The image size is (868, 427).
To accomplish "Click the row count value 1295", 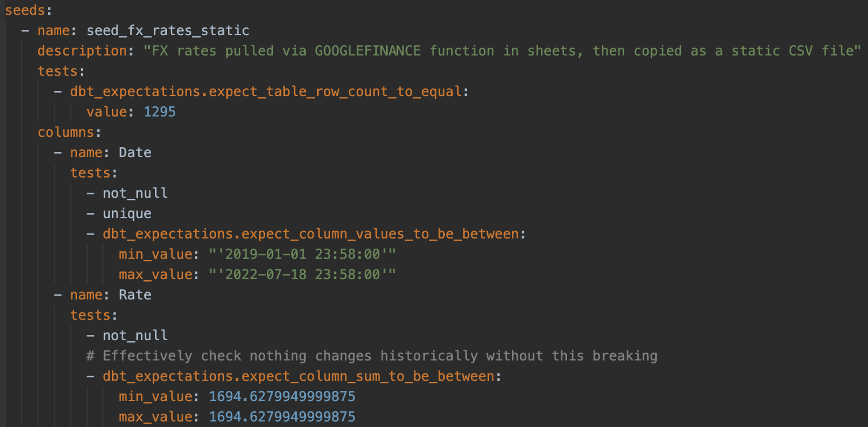I will pos(159,112).
